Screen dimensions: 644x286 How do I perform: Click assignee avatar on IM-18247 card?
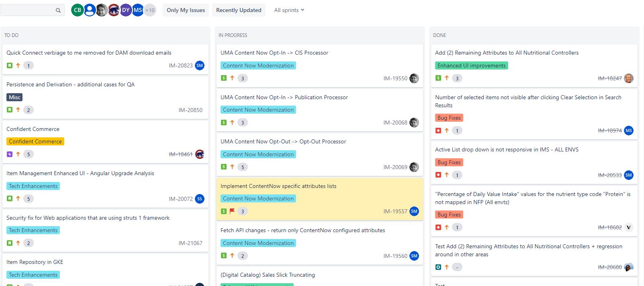(629, 78)
